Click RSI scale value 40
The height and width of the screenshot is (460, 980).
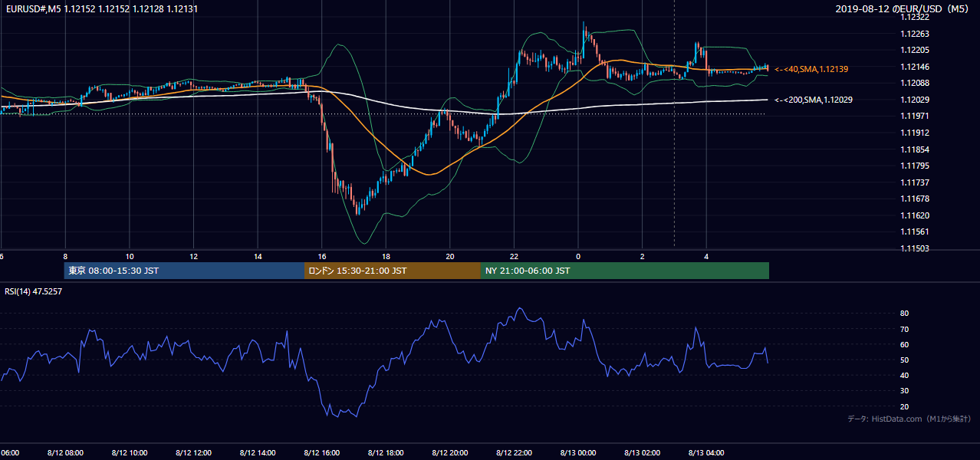[905, 375]
